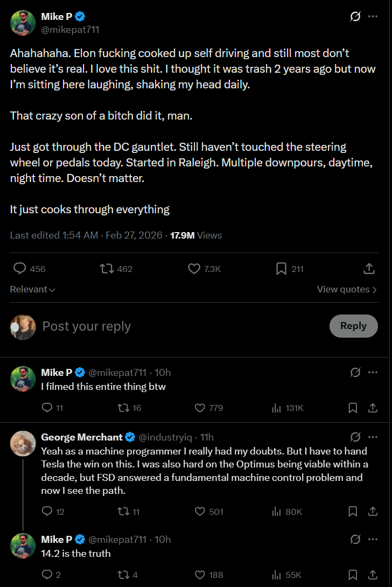Open George Merchant's profile avatar
This screenshot has height=587, width=392.
(x=23, y=443)
